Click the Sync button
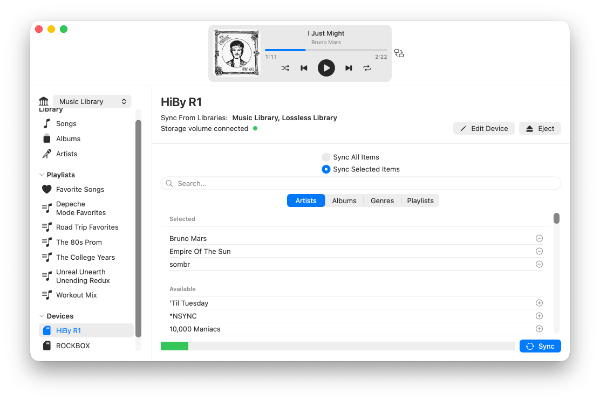The height and width of the screenshot is (401, 600). 540,346
